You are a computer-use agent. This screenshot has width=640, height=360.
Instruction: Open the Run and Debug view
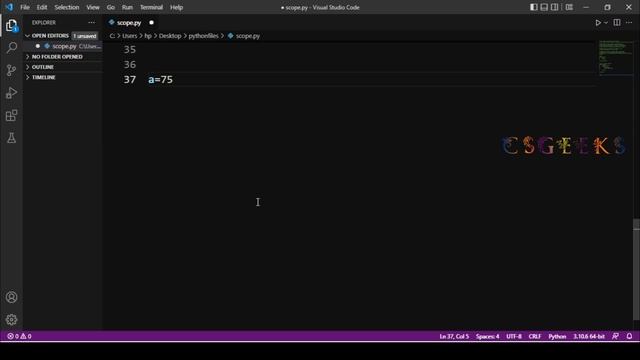click(x=11, y=93)
